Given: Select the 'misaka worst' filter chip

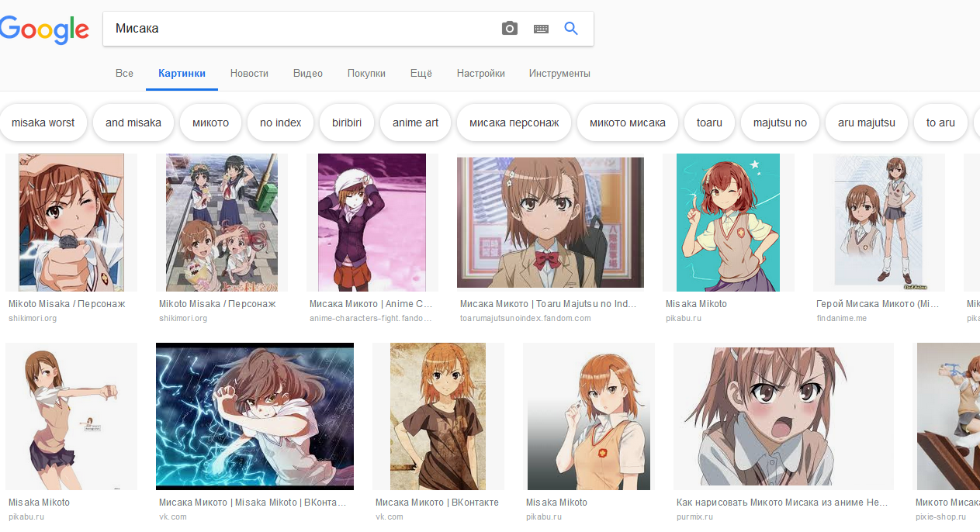Looking at the screenshot, I should [x=43, y=123].
